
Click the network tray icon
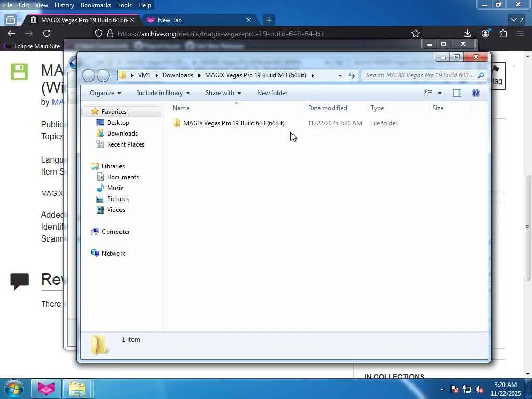point(467,390)
